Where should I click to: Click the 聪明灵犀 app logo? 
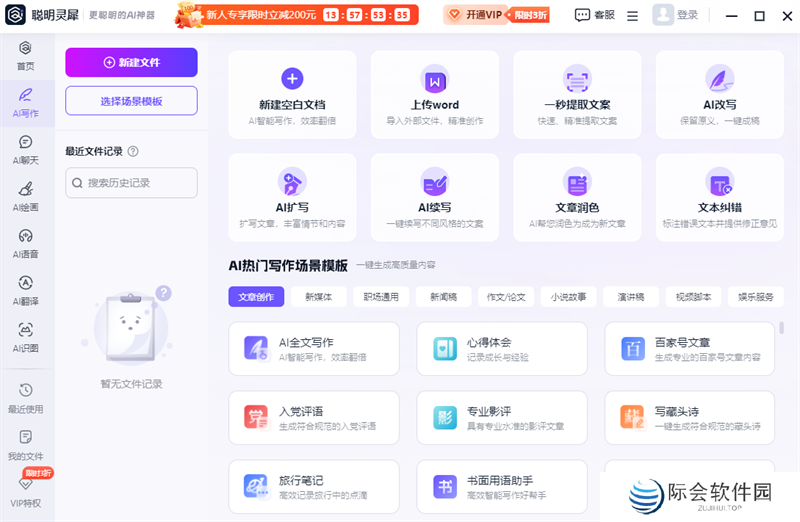(x=15, y=15)
